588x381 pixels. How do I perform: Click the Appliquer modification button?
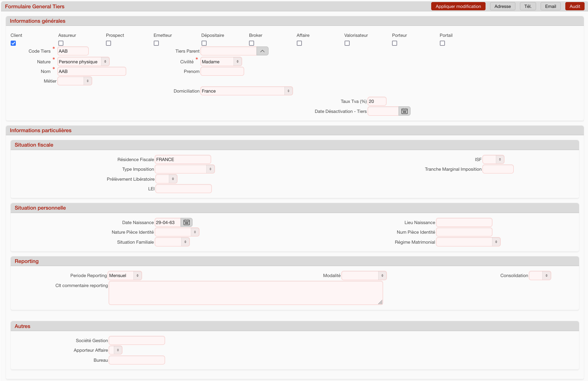tap(458, 6)
